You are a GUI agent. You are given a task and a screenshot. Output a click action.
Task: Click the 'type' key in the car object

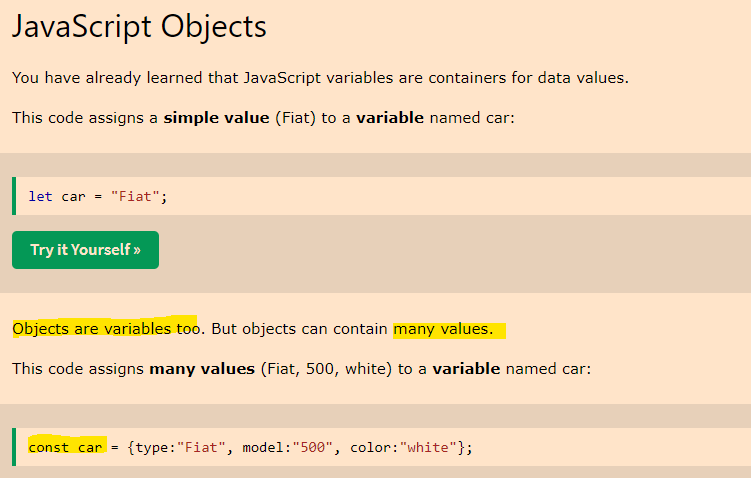[152, 447]
